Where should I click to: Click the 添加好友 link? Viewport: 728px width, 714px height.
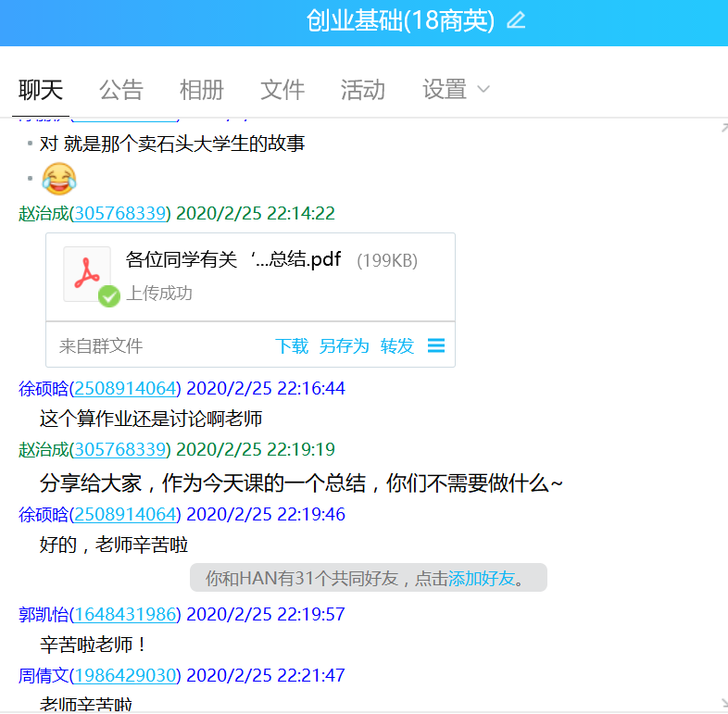(x=481, y=579)
